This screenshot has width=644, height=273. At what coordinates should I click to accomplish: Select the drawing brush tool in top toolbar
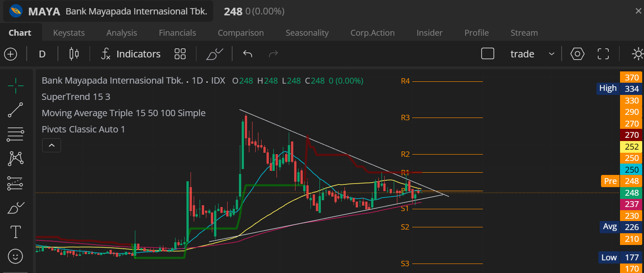(x=215, y=54)
